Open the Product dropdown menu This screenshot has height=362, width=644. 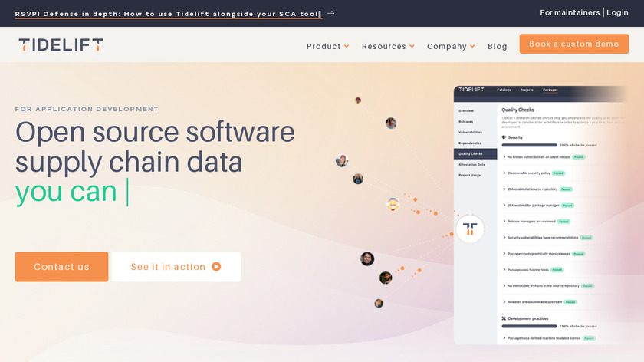(328, 47)
